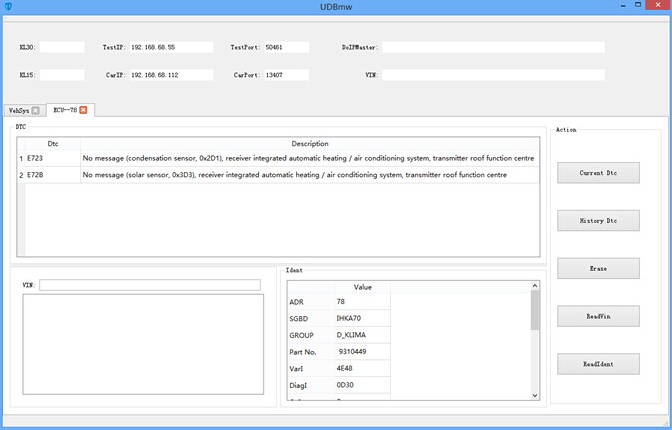Select DTC code E723
The image size is (672, 430).
53,158
